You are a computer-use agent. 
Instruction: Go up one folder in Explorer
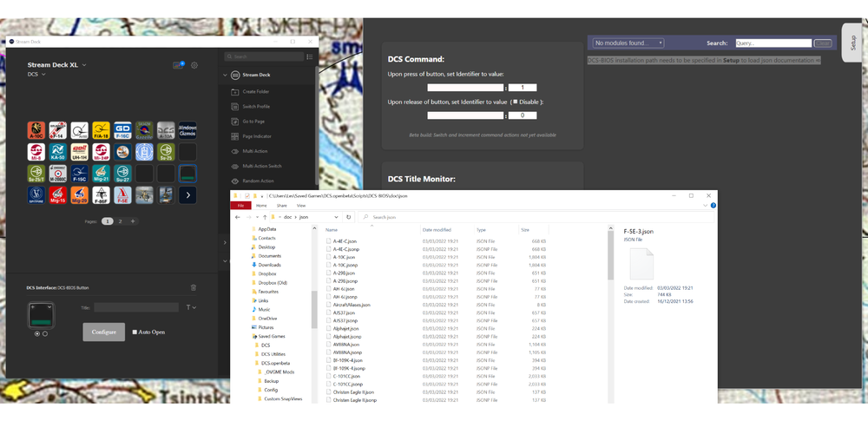(x=265, y=217)
